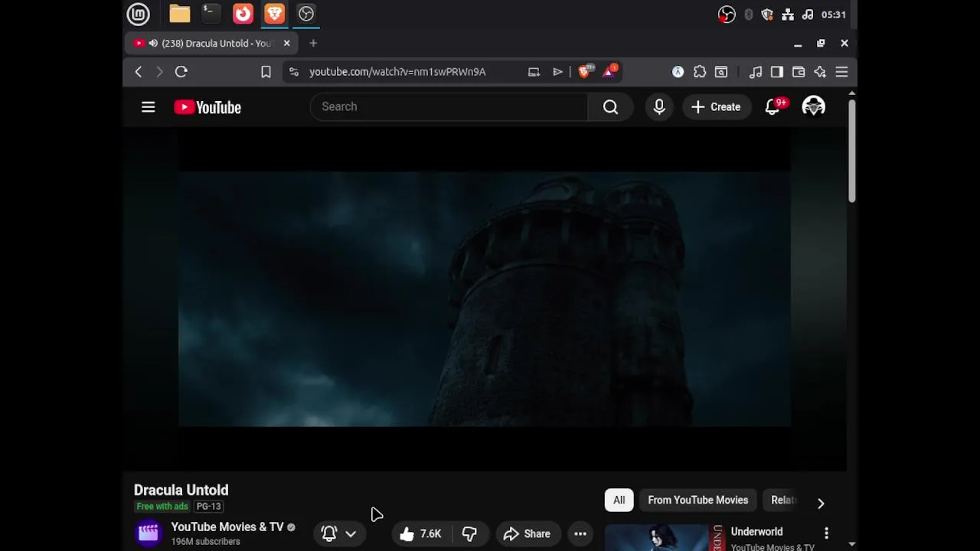Click the Brave browser taskbar icon
Image resolution: width=980 pixels, height=551 pixels.
(274, 14)
